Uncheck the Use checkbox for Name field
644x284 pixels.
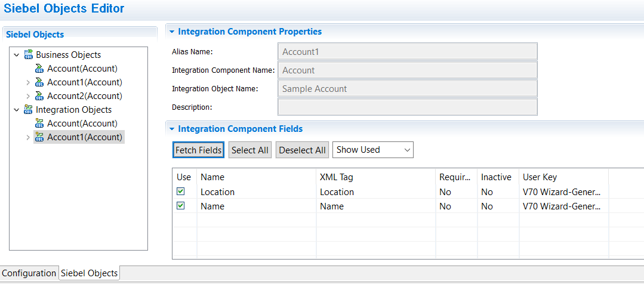pyautogui.click(x=180, y=206)
